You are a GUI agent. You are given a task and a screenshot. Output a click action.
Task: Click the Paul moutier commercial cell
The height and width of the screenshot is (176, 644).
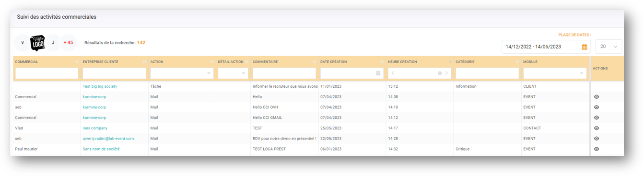pos(26,149)
